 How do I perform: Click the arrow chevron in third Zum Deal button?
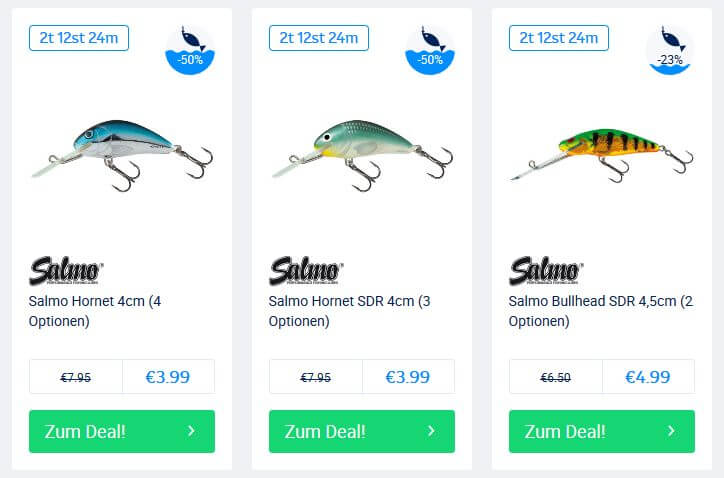click(x=671, y=431)
